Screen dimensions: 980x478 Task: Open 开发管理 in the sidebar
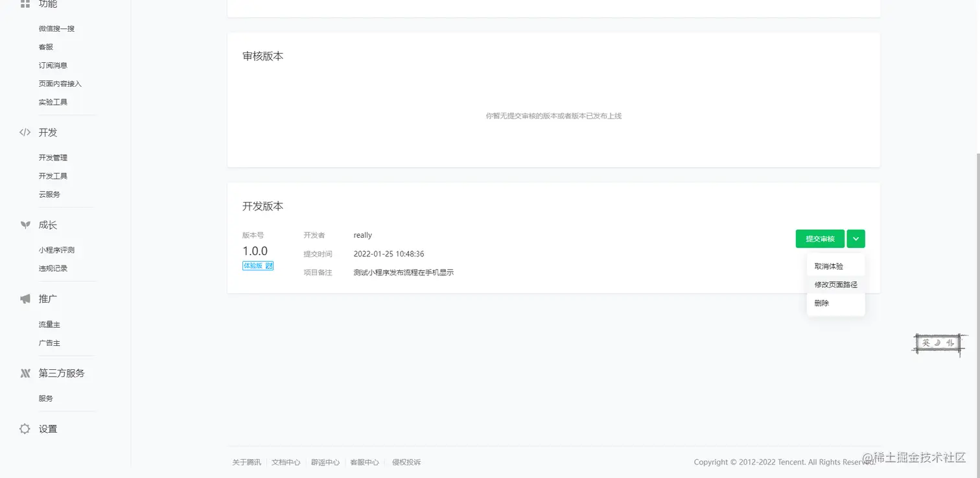click(53, 157)
